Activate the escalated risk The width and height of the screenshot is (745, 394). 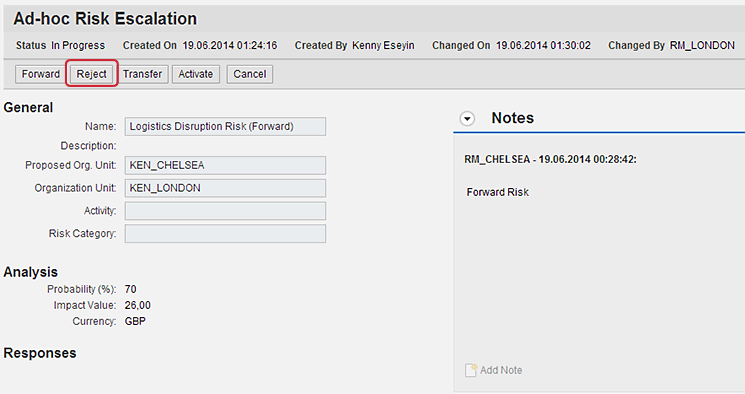tap(196, 74)
